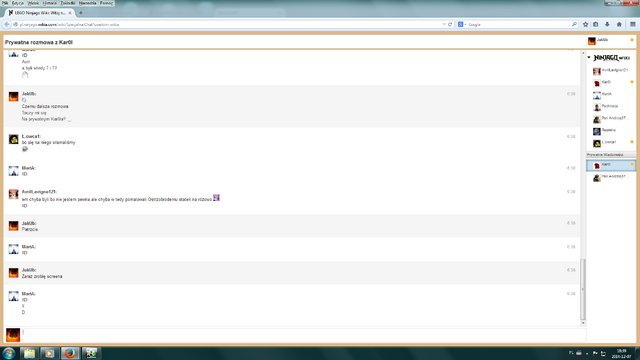Select AvrilLavigne121 in the user list
Screen dimensions: 640x360
click(x=611, y=71)
